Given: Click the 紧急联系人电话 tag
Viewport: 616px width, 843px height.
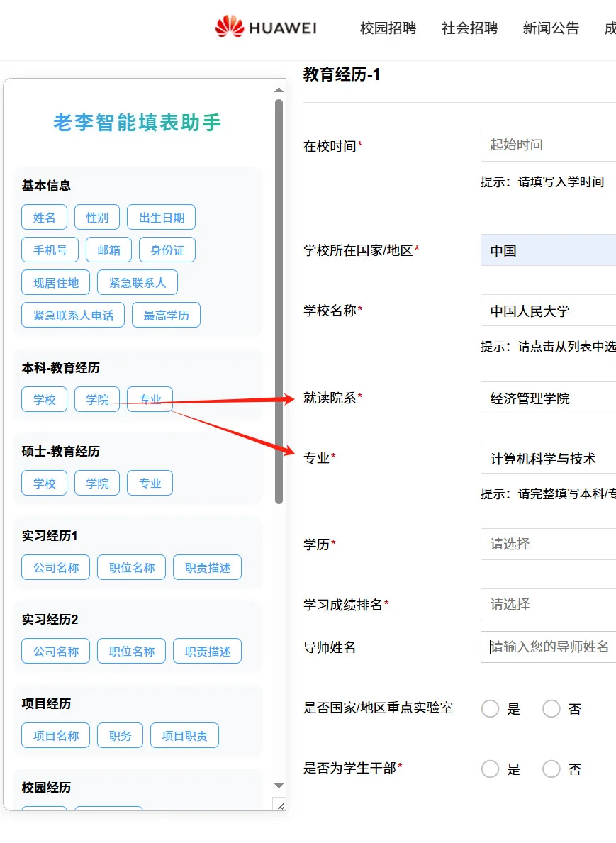Looking at the screenshot, I should click(x=73, y=315).
